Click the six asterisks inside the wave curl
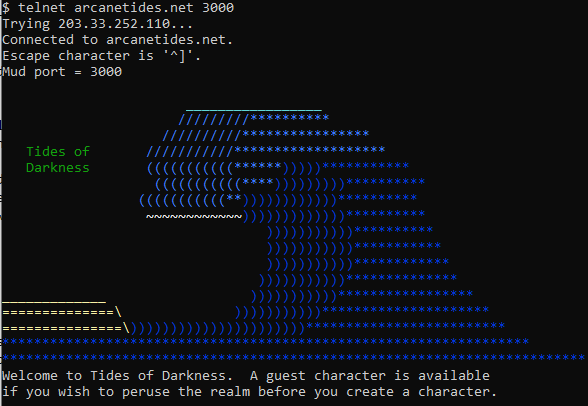Image resolution: width=588 pixels, height=406 pixels. tap(258, 166)
